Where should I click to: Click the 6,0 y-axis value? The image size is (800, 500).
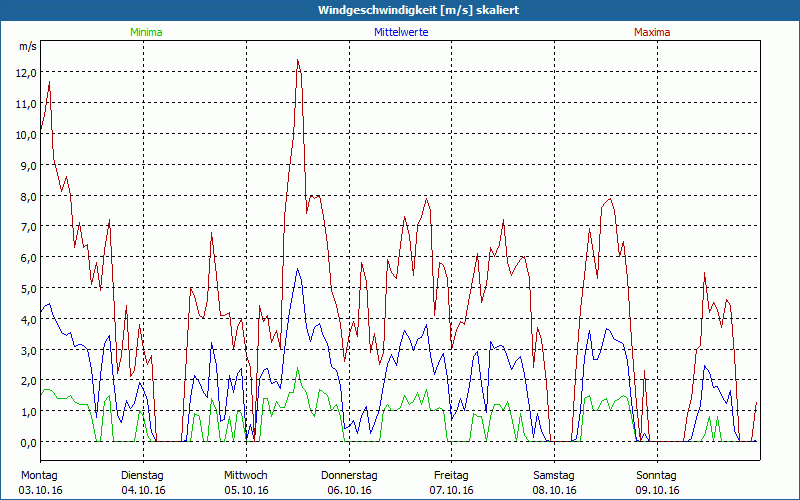coord(29,258)
